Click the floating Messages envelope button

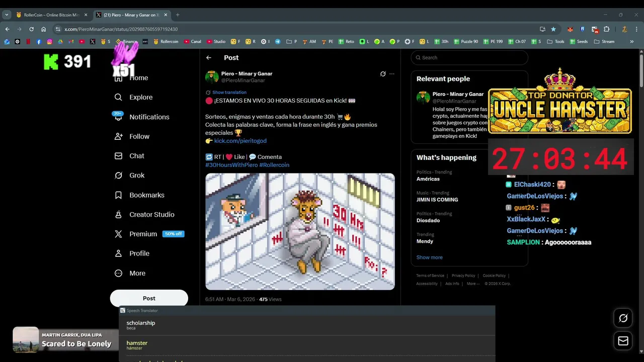(x=623, y=341)
